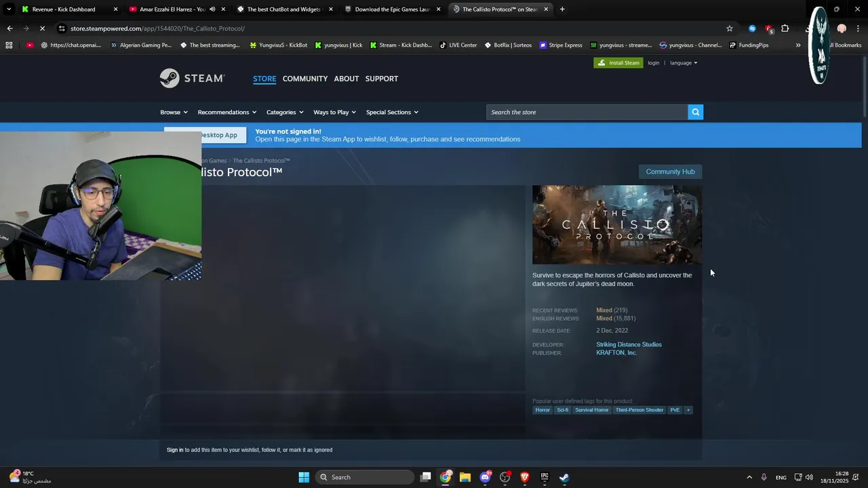Screen dimensions: 868x488
Task: Click the Steam logo in the header
Action: 192,79
